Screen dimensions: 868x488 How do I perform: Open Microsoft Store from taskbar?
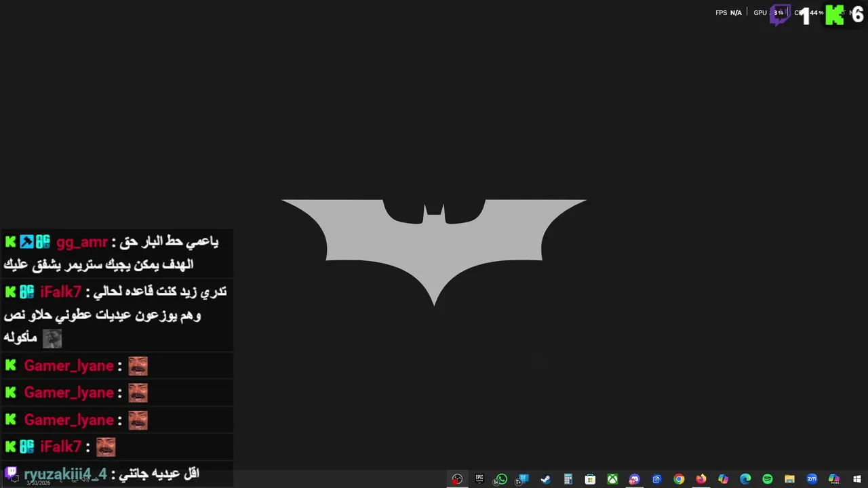[590, 479]
